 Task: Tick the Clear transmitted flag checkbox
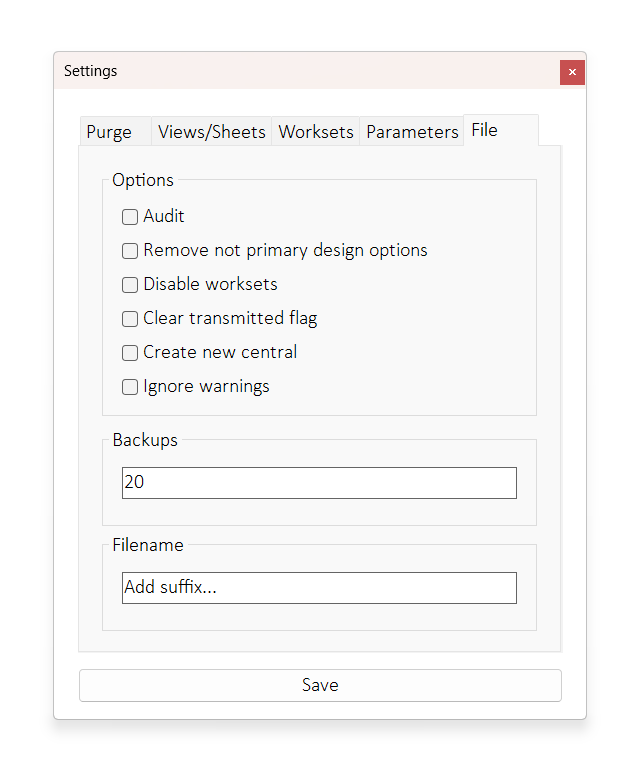[x=130, y=319]
